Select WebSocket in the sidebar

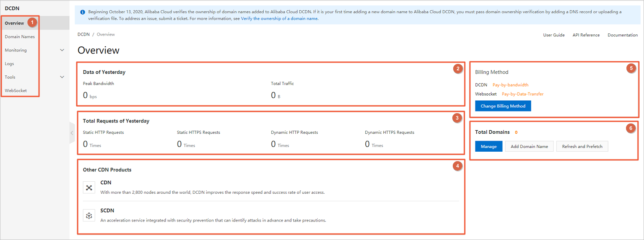pos(16,91)
